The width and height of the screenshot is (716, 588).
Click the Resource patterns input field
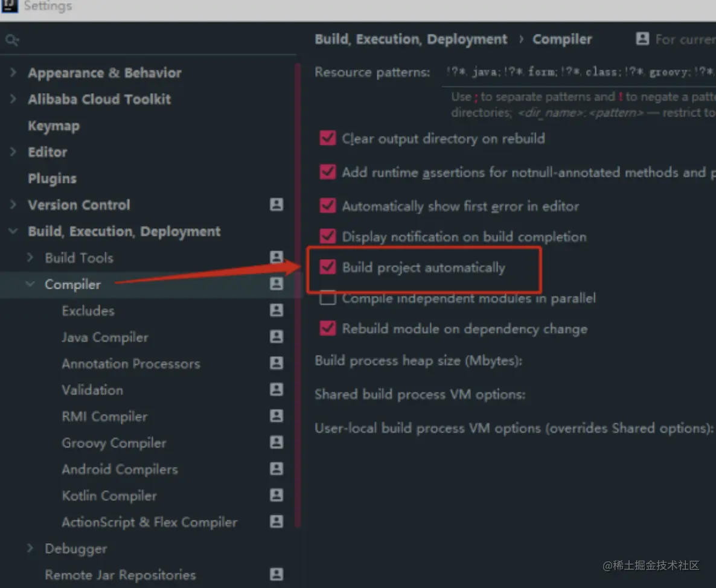click(x=578, y=72)
